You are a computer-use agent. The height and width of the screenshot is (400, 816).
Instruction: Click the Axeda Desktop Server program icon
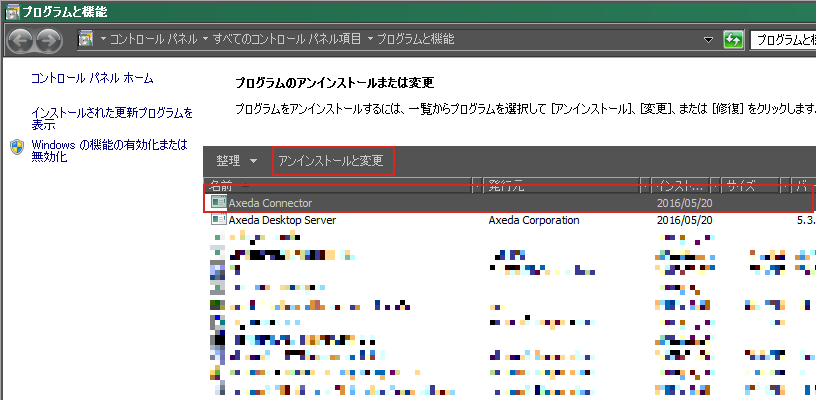click(x=219, y=220)
